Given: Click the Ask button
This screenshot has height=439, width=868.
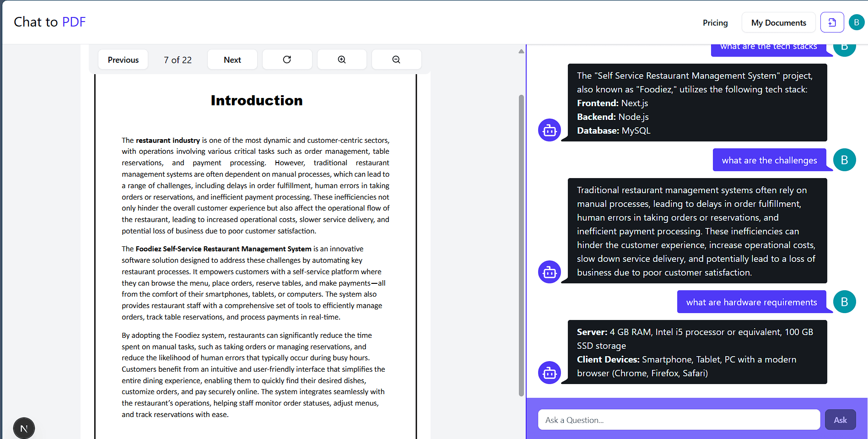Looking at the screenshot, I should pos(840,420).
